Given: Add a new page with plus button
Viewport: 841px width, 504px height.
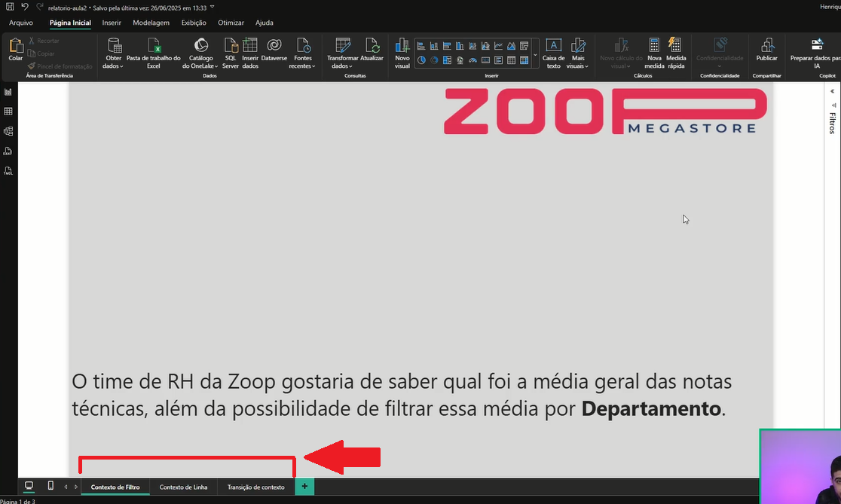Looking at the screenshot, I should tap(304, 487).
